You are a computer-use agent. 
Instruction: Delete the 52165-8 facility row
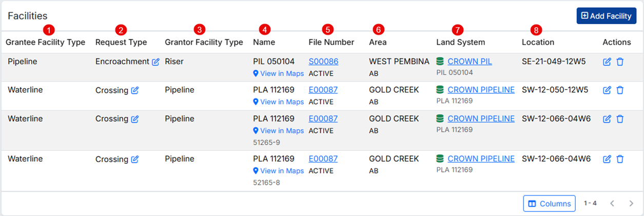[x=620, y=160]
